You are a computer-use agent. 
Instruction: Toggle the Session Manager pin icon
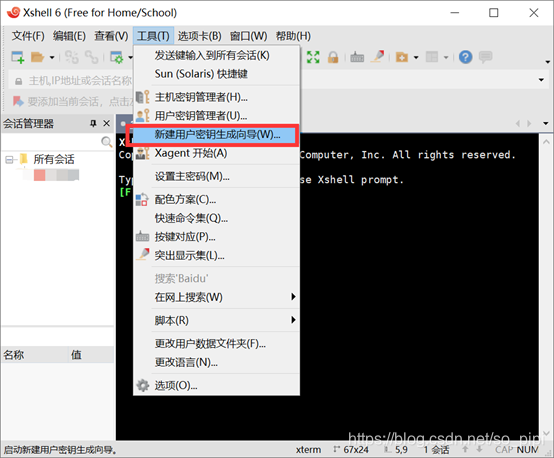pyautogui.click(x=93, y=123)
